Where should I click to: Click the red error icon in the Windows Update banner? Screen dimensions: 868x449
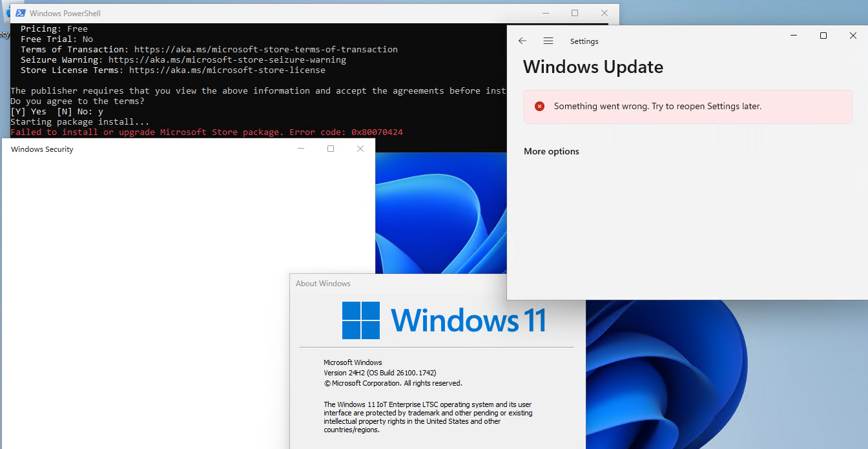[540, 107]
